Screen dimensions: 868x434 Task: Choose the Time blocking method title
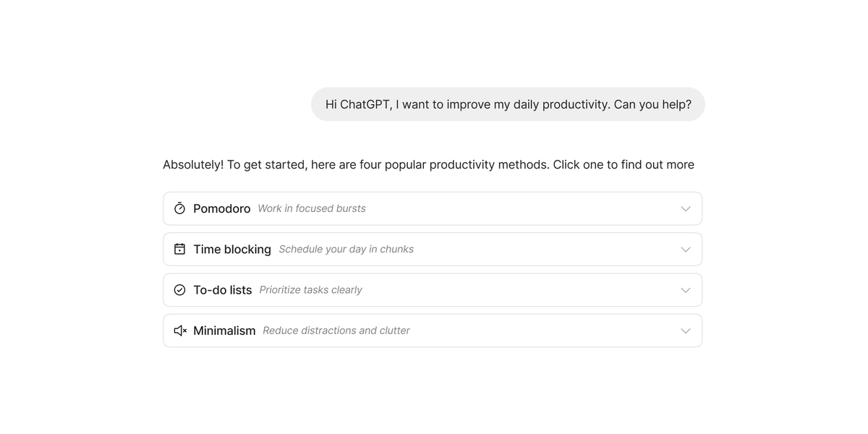(x=232, y=249)
